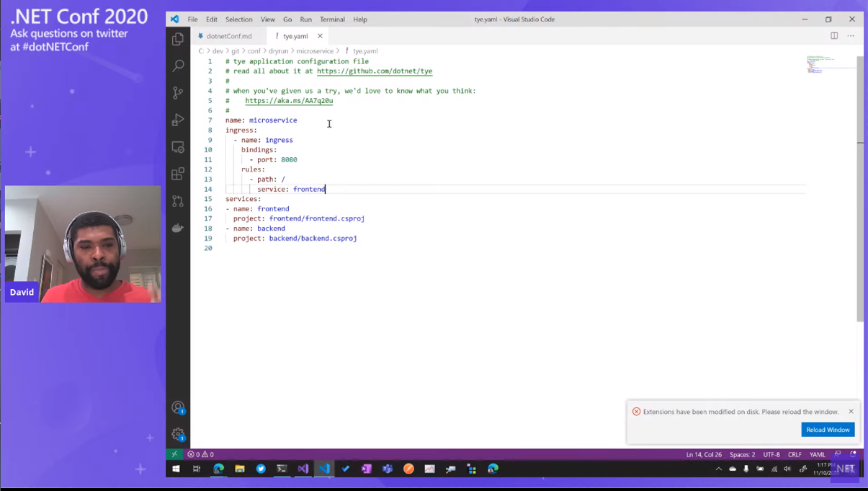Open the Accounts icon in activity bar
This screenshot has height=491, width=868.
click(x=178, y=408)
